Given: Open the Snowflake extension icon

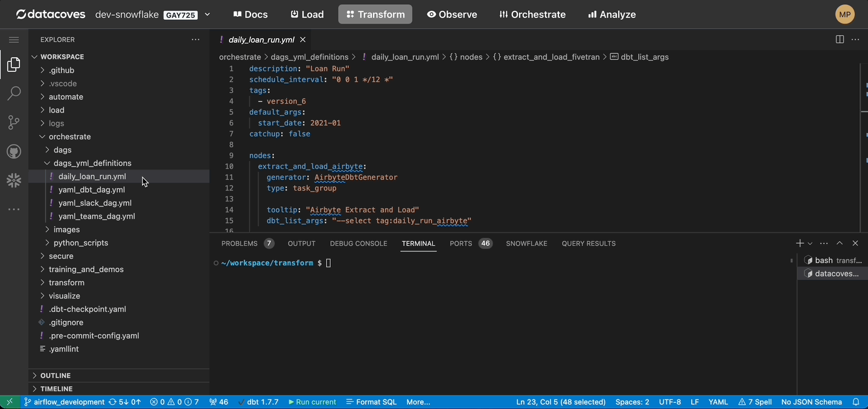Looking at the screenshot, I should pos(14,180).
